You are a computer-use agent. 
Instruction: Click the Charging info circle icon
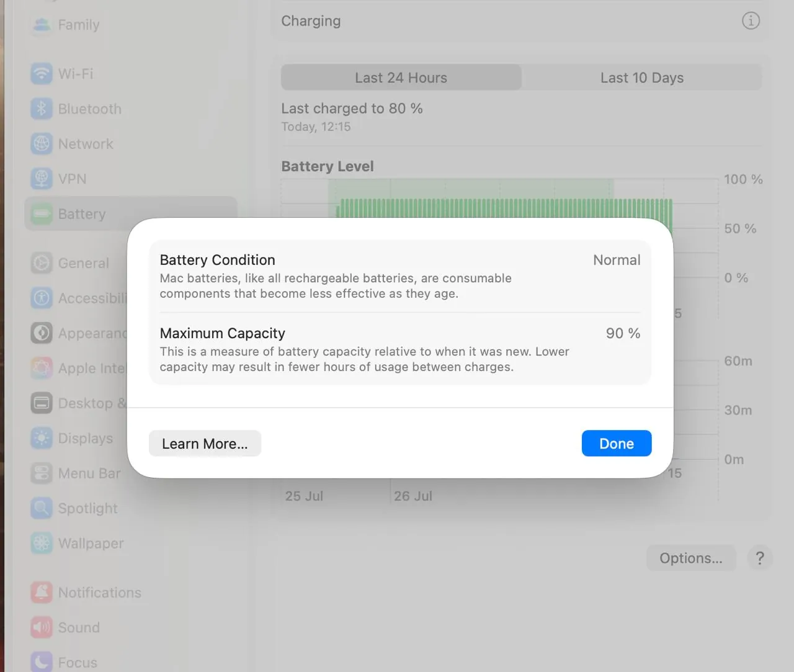pyautogui.click(x=751, y=21)
